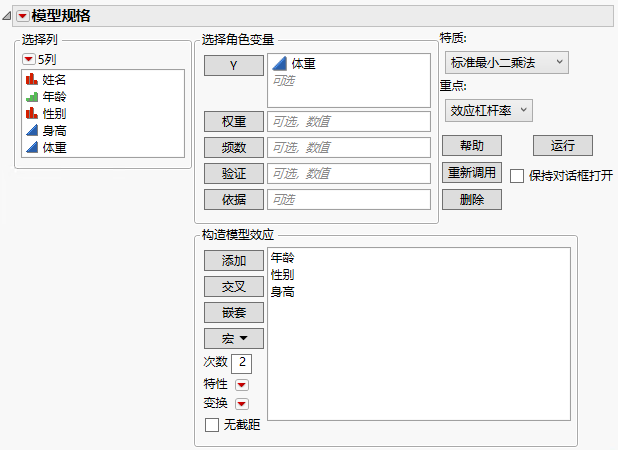This screenshot has width=618, height=450.
Task: Click 添加 to add a model effect
Action: [x=234, y=260]
